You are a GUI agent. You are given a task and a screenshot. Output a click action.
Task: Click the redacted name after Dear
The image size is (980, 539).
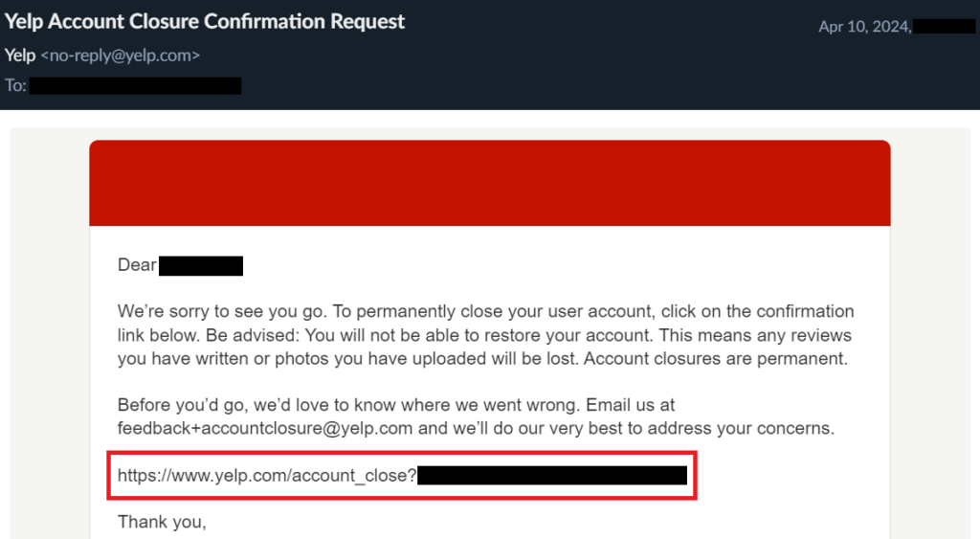[200, 265]
